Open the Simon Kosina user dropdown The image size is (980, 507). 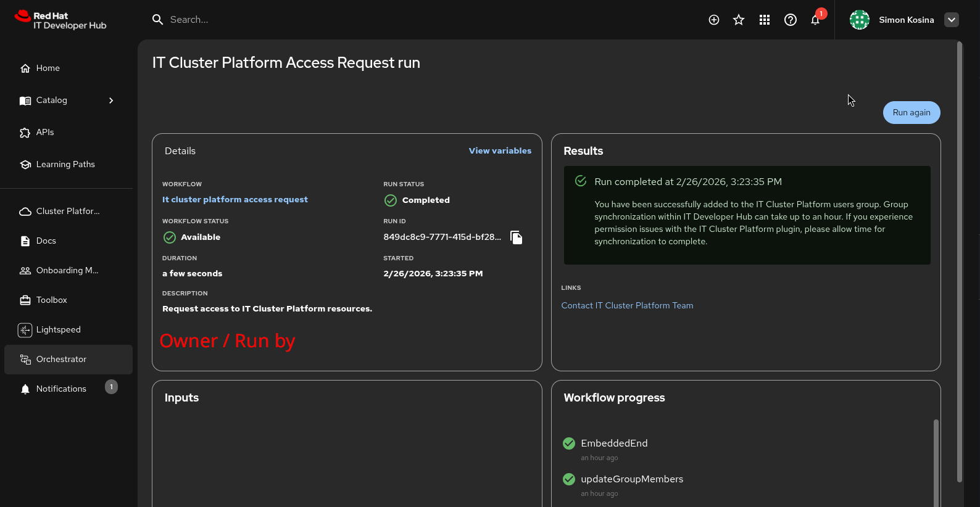tap(952, 20)
